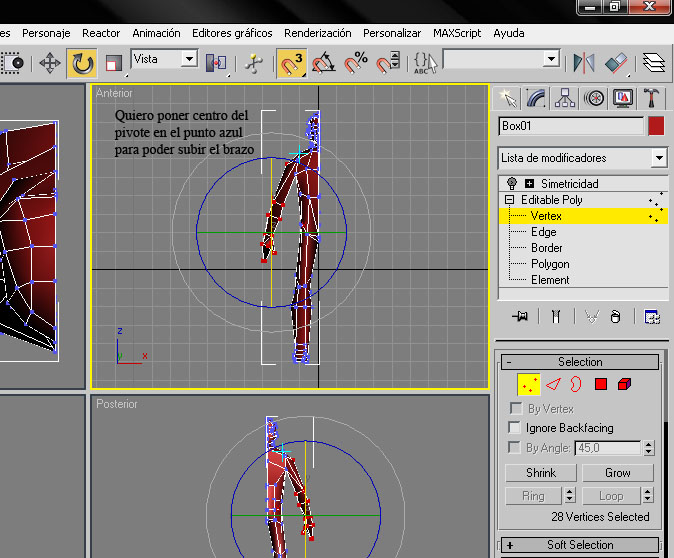Viewport: 674px width, 558px height.
Task: Adjust the Loop spinner arrows
Action: (x=648, y=496)
